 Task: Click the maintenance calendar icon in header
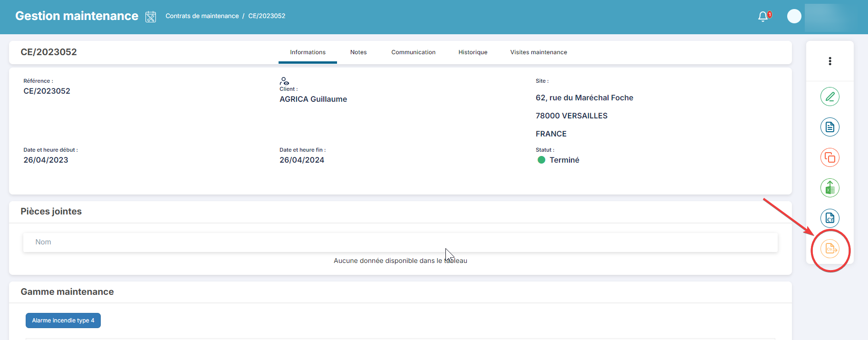pyautogui.click(x=151, y=17)
